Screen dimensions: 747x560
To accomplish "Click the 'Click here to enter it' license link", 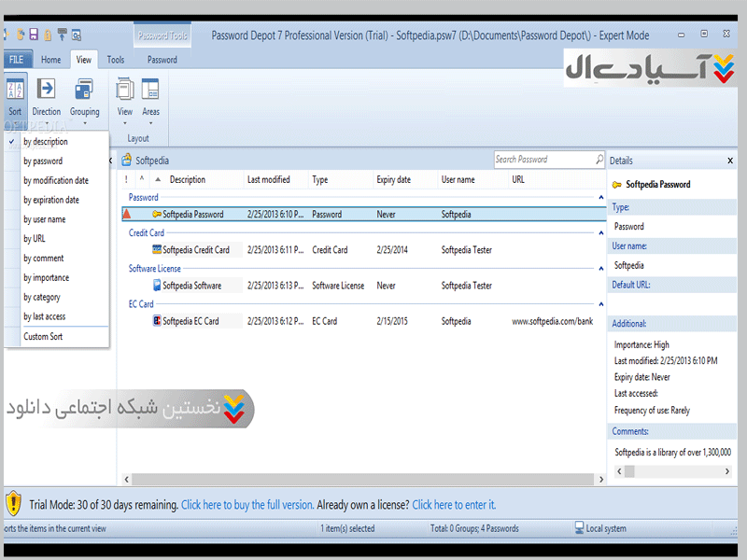I will coord(454,505).
